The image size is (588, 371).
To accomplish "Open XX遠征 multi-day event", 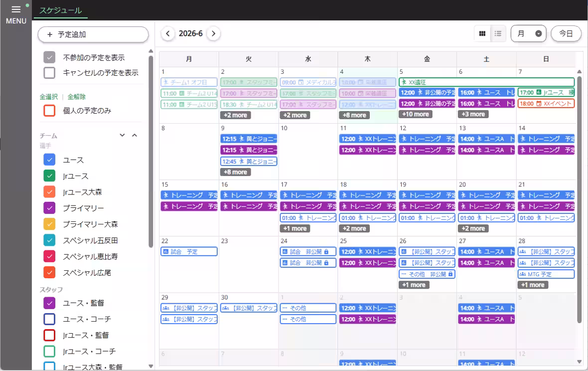I will coord(487,82).
